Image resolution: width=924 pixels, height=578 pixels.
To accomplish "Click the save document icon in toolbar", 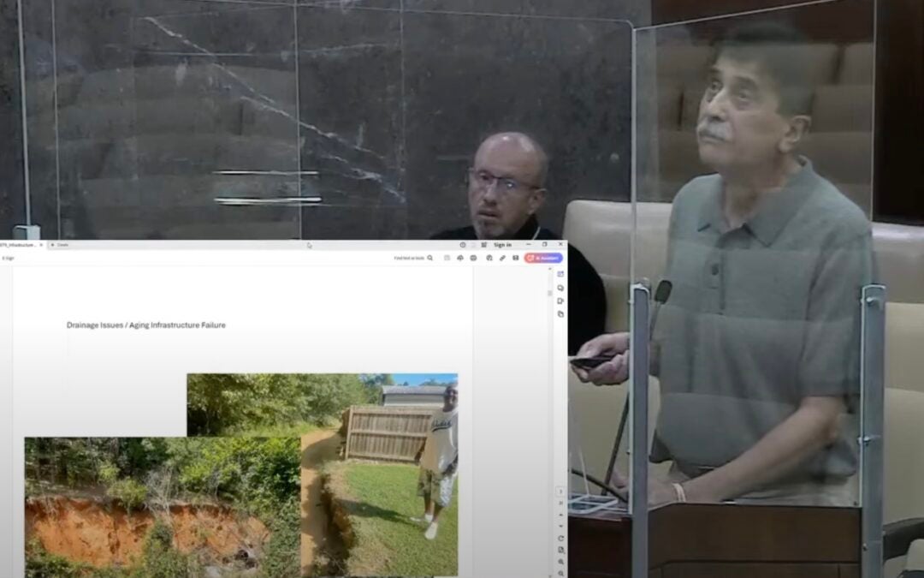I will pyautogui.click(x=447, y=258).
